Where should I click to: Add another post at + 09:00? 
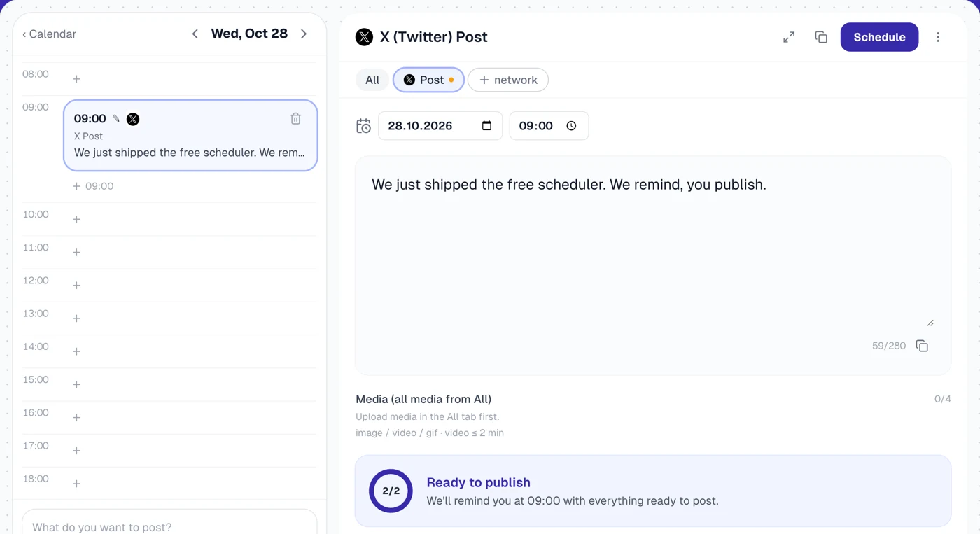(x=93, y=186)
